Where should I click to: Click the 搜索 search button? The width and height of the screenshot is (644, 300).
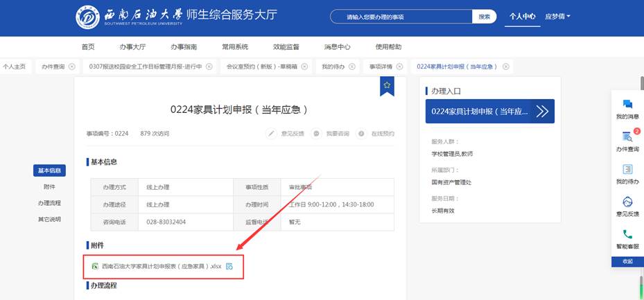485,17
